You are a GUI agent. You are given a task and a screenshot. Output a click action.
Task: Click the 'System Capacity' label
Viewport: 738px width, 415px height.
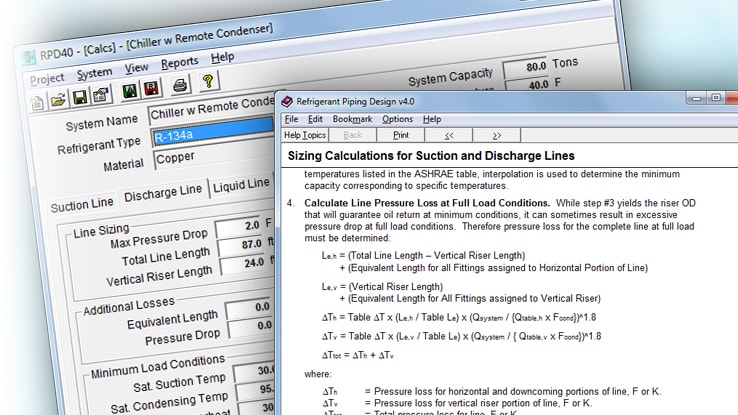coord(450,77)
